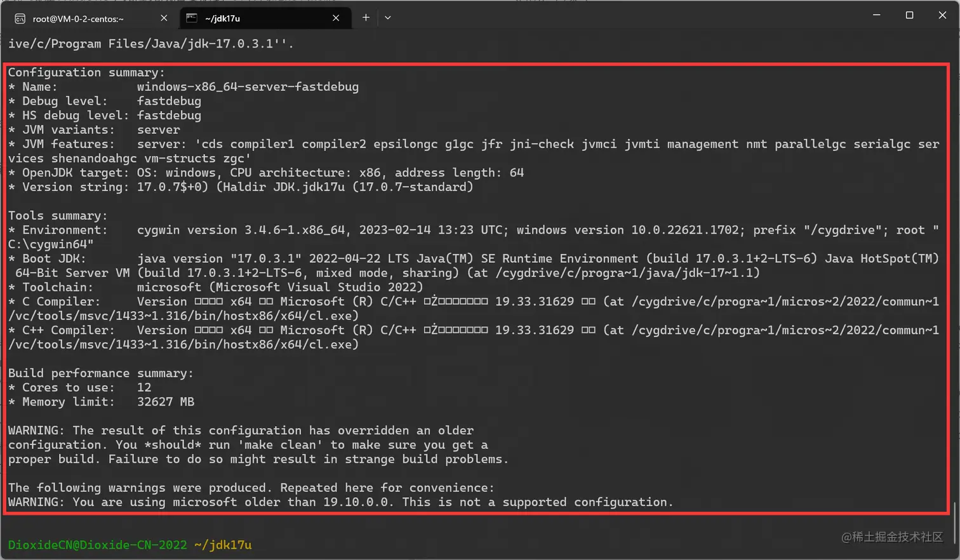Click the command prompt icon on the centos tab

tap(19, 18)
